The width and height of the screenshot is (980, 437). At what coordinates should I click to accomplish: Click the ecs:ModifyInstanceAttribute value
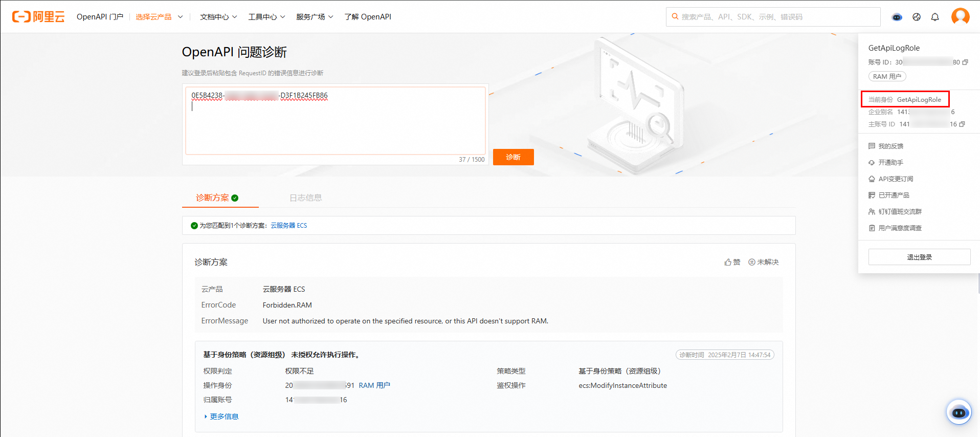[623, 385]
